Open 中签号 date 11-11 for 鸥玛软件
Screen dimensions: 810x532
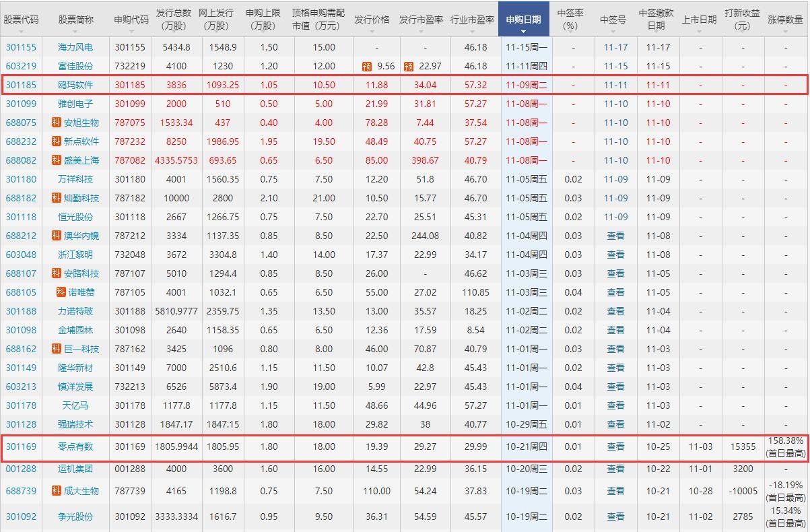click(615, 85)
